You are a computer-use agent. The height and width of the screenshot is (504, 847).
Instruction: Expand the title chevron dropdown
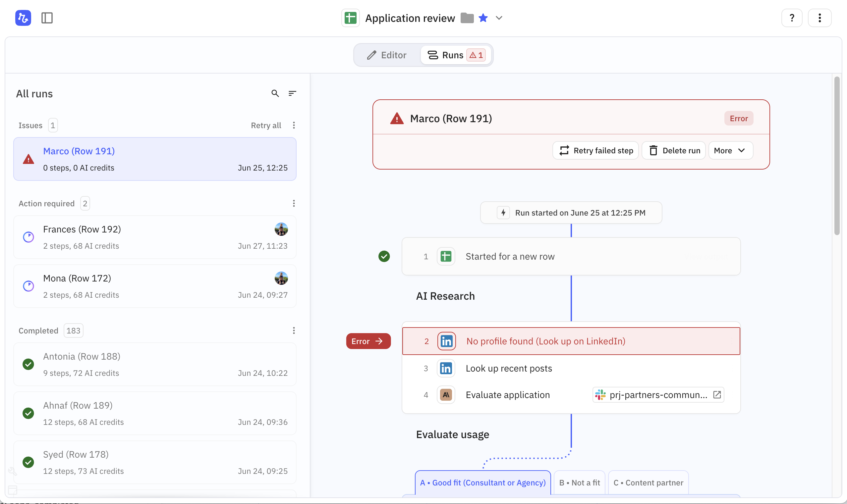click(x=499, y=18)
